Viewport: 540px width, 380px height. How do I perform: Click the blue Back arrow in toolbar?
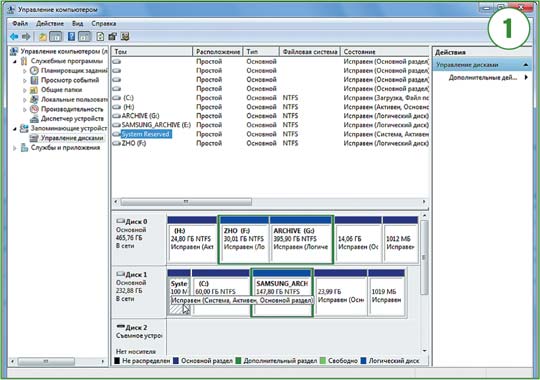tap(14, 37)
